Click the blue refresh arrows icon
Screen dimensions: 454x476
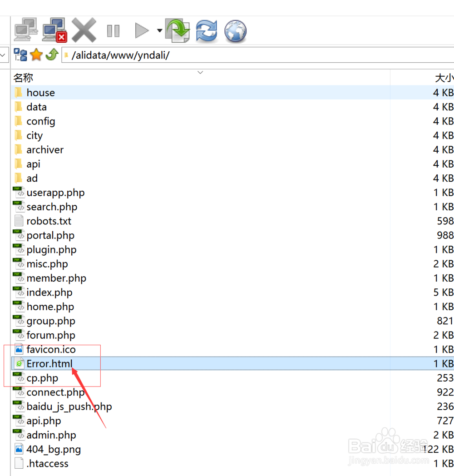tap(207, 30)
